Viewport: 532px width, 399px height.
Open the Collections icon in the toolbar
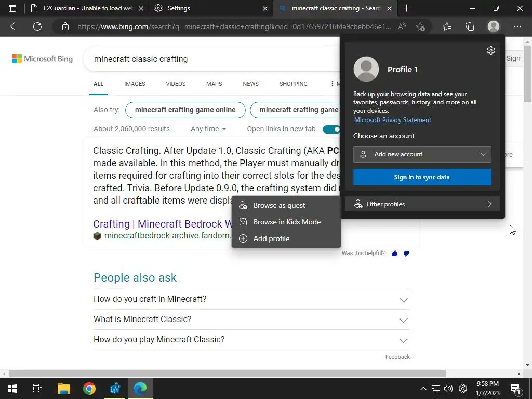tap(470, 26)
